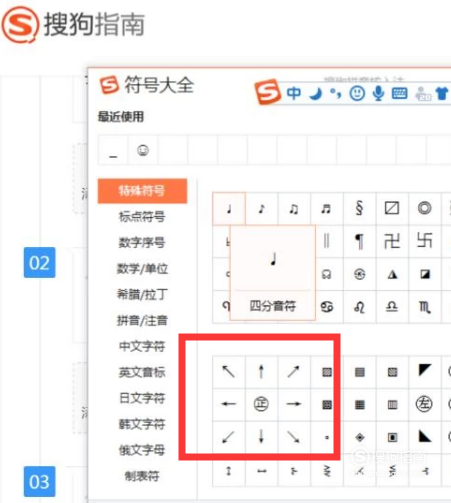Screen dimensions: 451x503
Task: Insert the square with diagonal symbol
Action: pyautogui.click(x=392, y=208)
